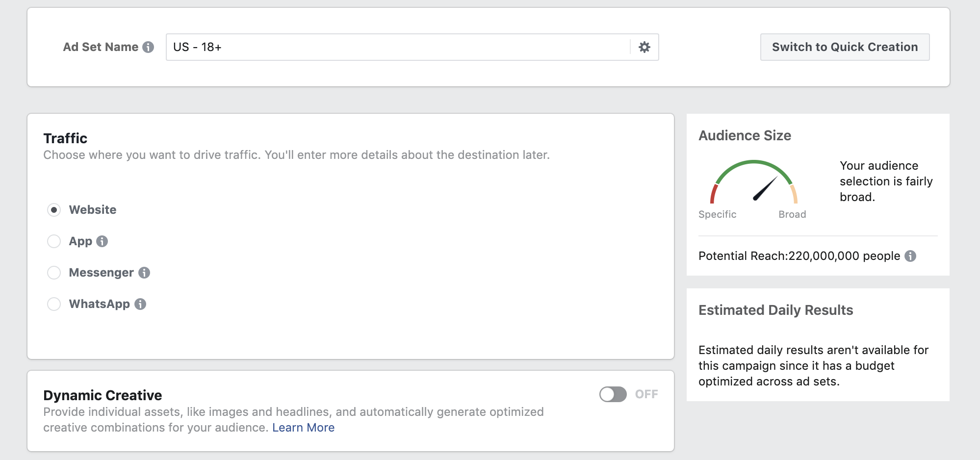The height and width of the screenshot is (460, 980).
Task: Click the audience size gauge needle
Action: point(765,189)
